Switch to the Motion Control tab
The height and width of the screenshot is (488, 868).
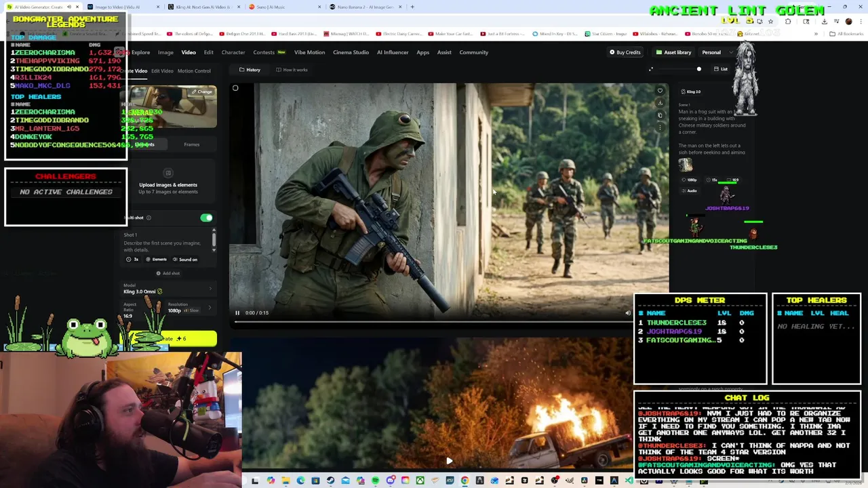[194, 70]
